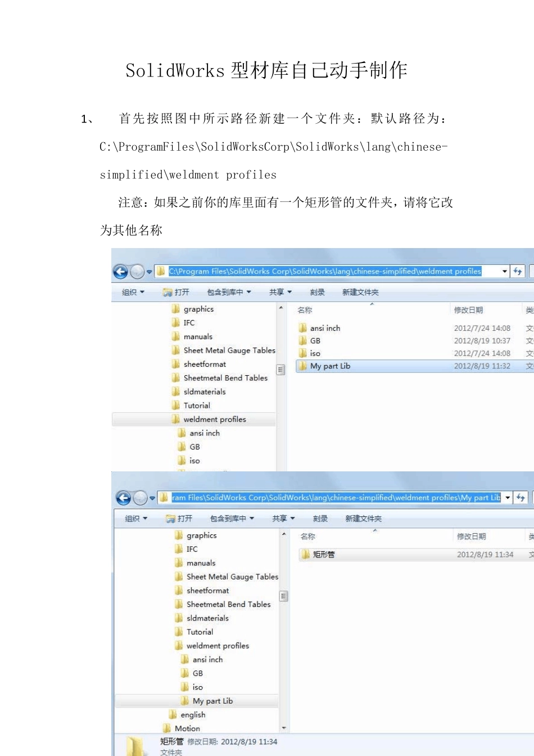Select Tutorial folder in lower tree
Image resolution: width=534 pixels, height=756 pixels.
194,632
